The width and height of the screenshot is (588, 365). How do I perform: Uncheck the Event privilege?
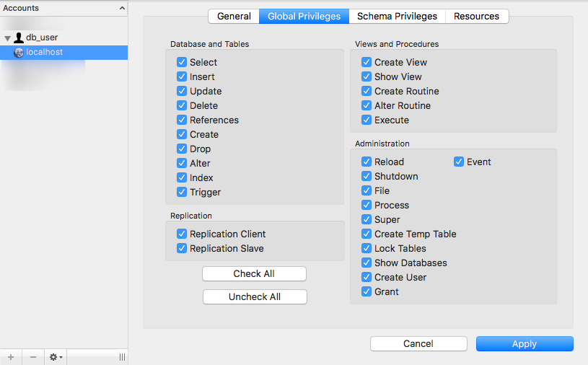(x=459, y=162)
